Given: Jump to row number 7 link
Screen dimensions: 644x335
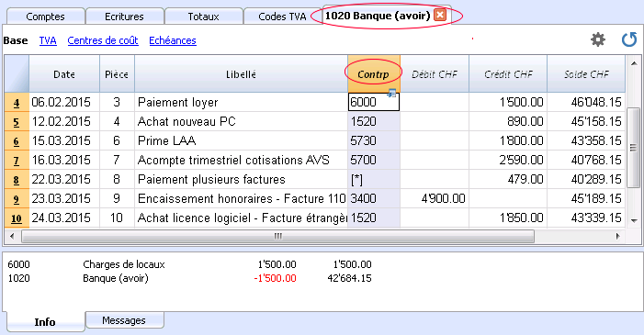Looking at the screenshot, I should tap(17, 160).
